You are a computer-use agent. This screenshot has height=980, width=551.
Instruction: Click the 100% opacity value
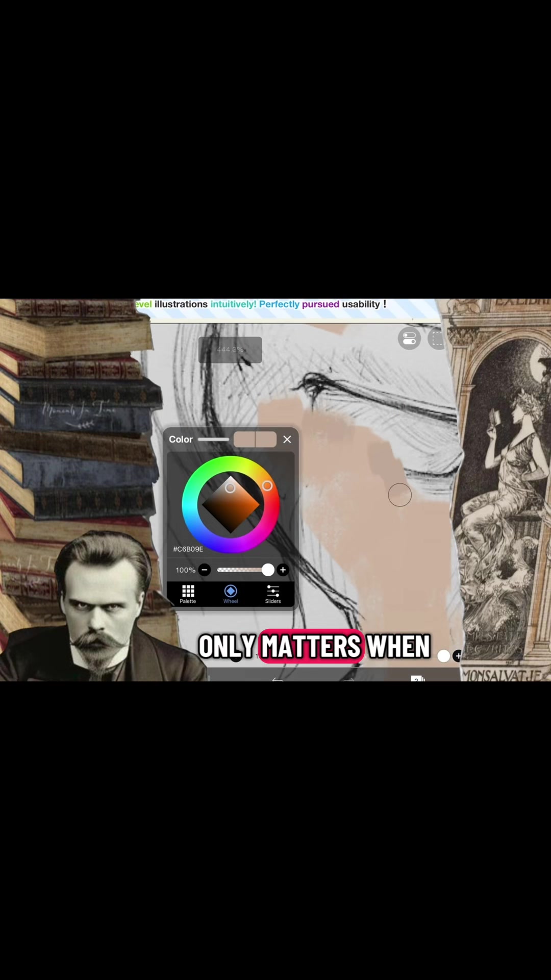pos(185,570)
